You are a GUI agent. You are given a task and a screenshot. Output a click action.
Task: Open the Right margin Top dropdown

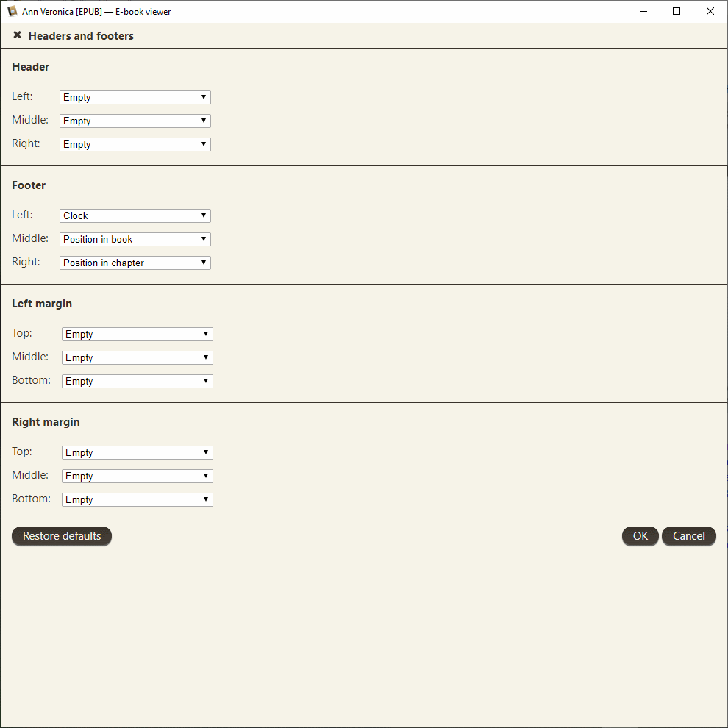point(138,453)
